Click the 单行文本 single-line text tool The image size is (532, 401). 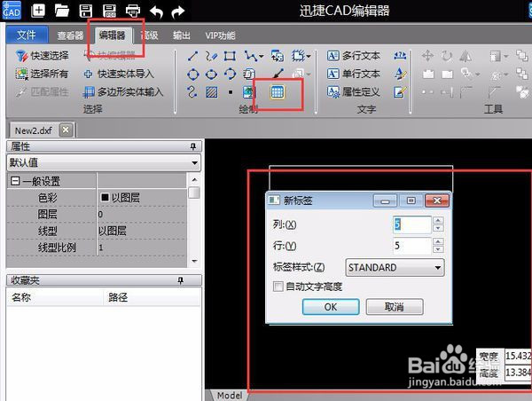pyautogui.click(x=353, y=74)
